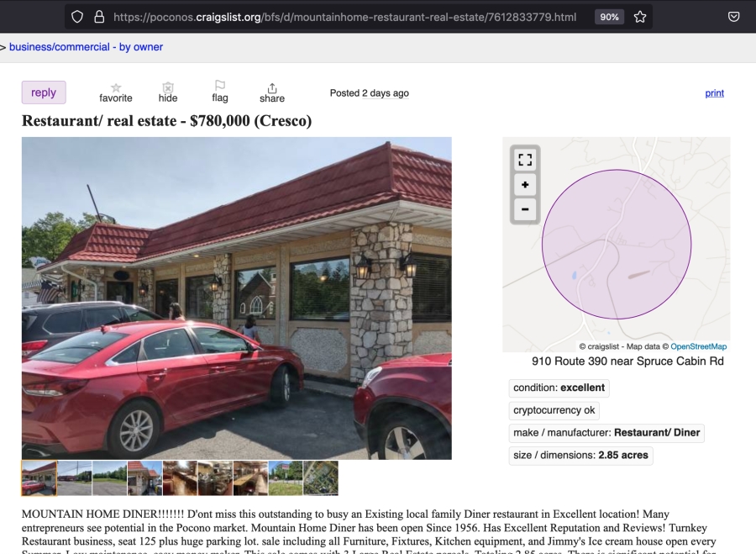Focus the browser address bar URL
This screenshot has width=756, height=554.
(x=344, y=17)
